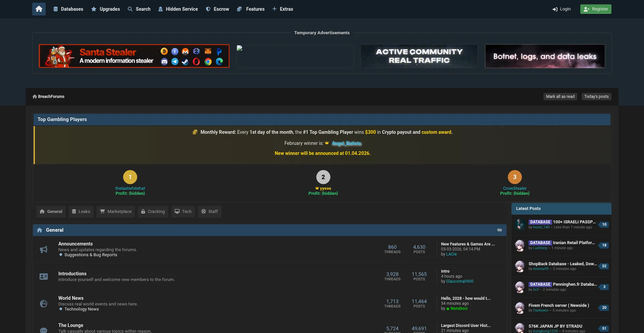Viewport: 644px width, 333px height.
Task: Click the bronny09 post avatar
Action: 520,266
